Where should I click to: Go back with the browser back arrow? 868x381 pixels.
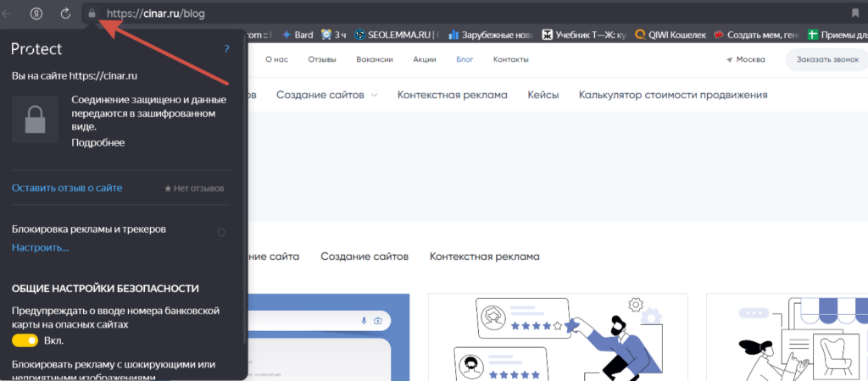pos(9,14)
